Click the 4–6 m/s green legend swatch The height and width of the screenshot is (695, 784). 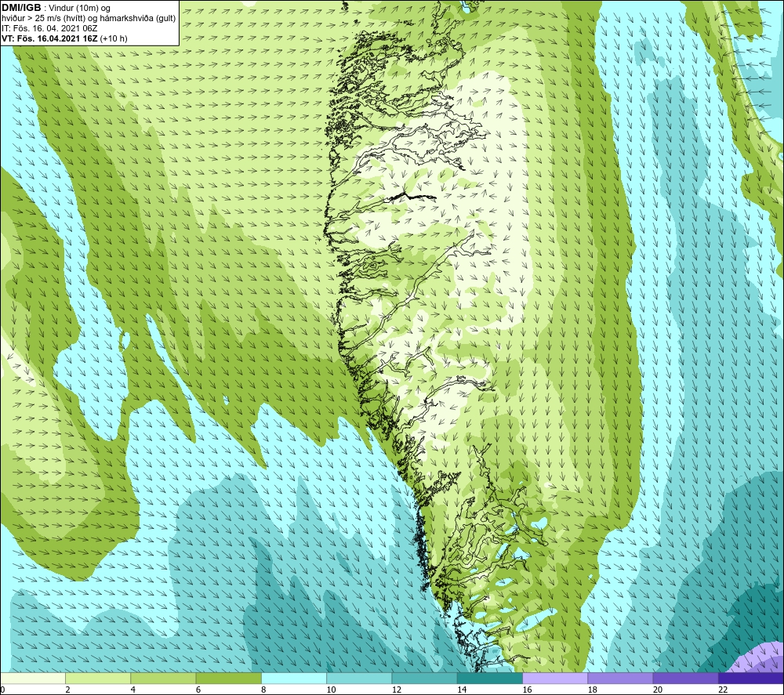tap(164, 679)
